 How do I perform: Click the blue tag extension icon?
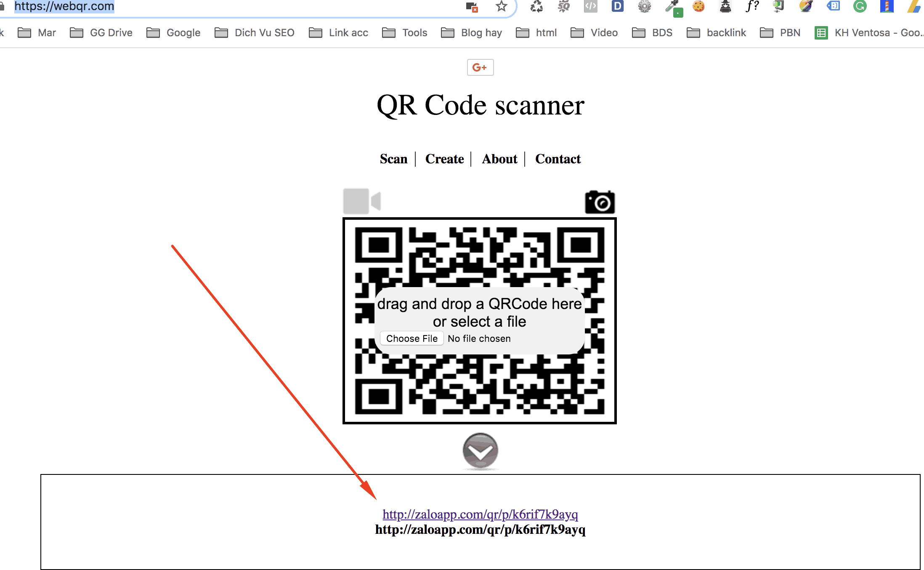pyautogui.click(x=833, y=6)
